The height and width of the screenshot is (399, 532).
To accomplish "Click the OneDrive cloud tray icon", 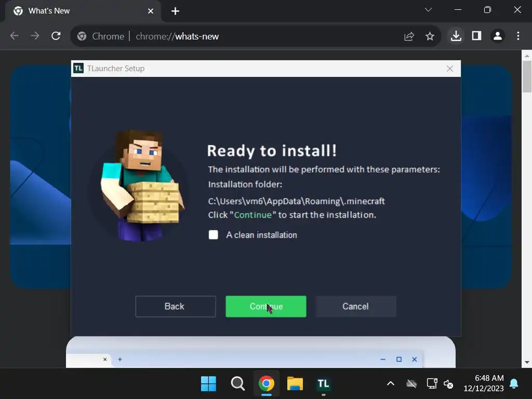I will (411, 384).
